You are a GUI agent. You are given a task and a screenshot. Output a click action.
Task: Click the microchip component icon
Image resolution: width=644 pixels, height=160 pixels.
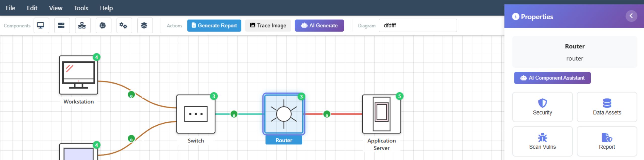[x=103, y=26]
